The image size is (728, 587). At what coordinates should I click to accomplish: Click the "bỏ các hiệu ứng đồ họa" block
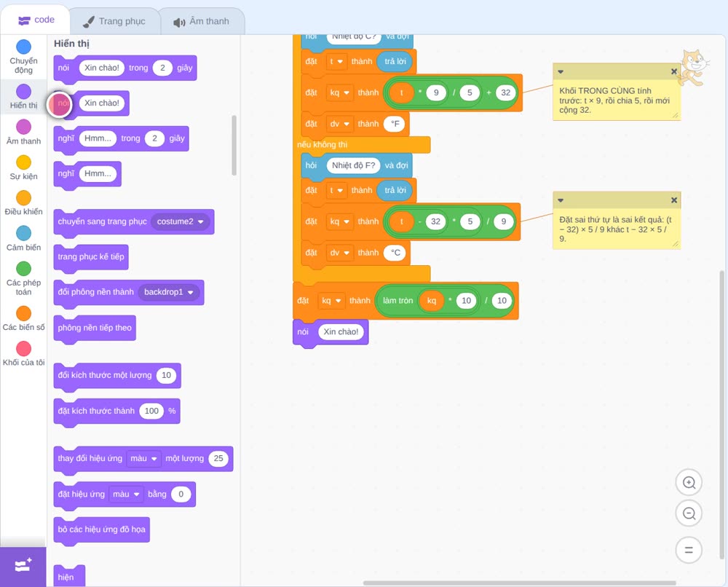pyautogui.click(x=102, y=530)
